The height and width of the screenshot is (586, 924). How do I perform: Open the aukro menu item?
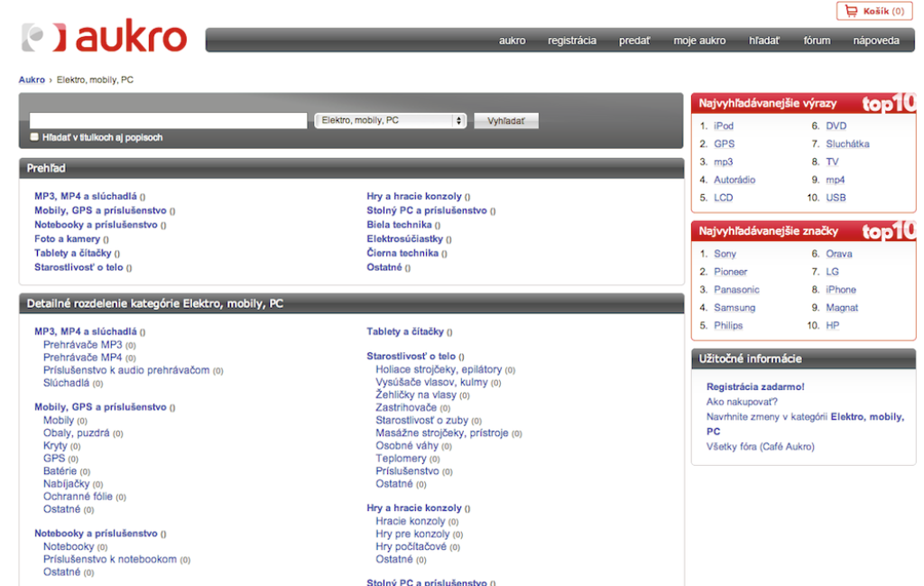pos(513,41)
